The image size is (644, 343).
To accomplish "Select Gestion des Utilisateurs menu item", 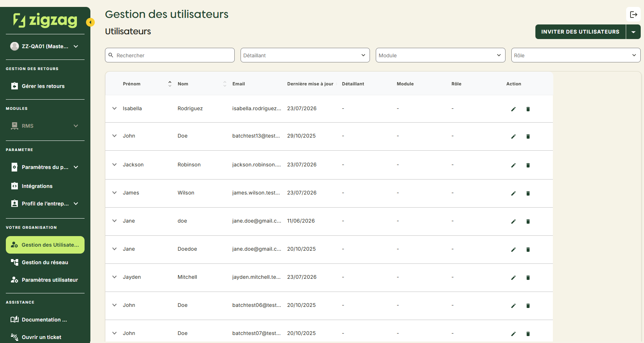I will coord(45,245).
